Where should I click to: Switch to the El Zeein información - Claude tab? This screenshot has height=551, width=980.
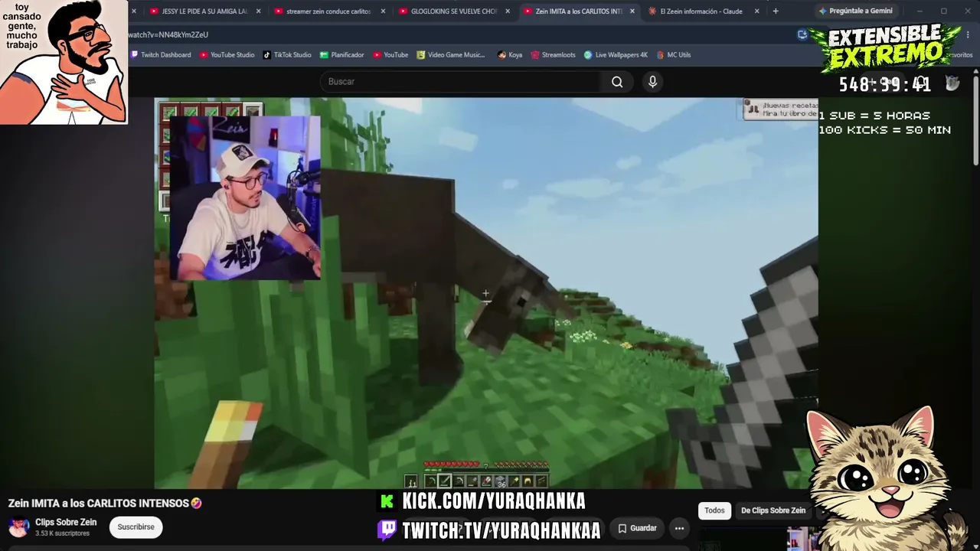pos(703,11)
